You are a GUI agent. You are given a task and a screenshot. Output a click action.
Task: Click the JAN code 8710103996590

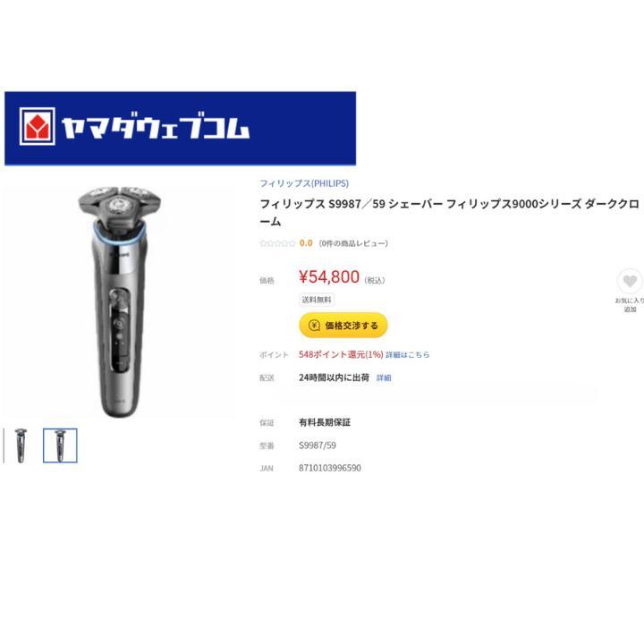pyautogui.click(x=330, y=468)
